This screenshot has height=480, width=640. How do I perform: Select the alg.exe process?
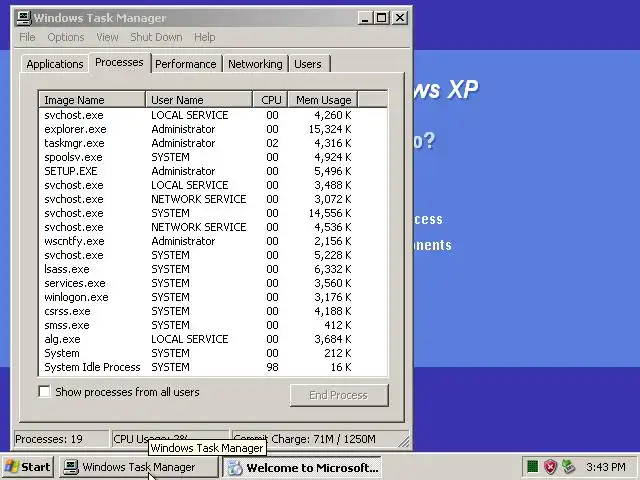[213, 339]
